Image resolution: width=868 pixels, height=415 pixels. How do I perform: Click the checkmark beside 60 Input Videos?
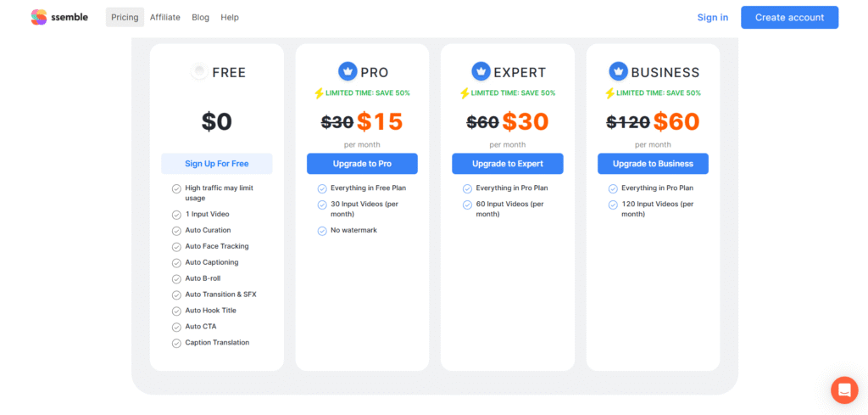(467, 205)
